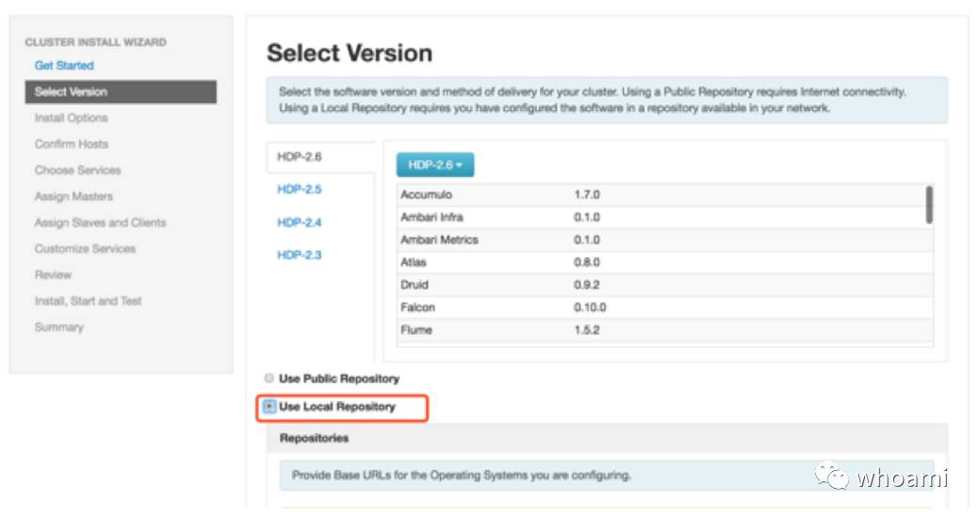Click the Customize Services wizard step
Image resolution: width=980 pixels, height=518 pixels.
(85, 249)
